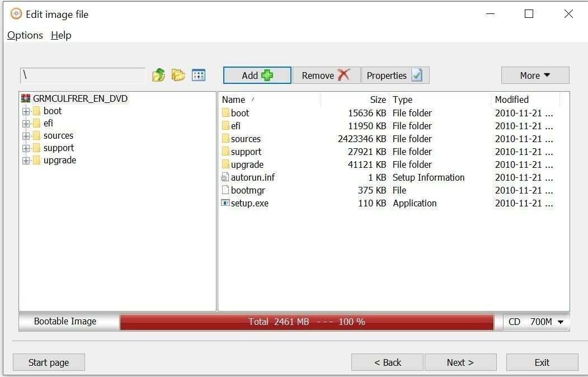Open the Options menu
This screenshot has height=377, width=588.
25,35
